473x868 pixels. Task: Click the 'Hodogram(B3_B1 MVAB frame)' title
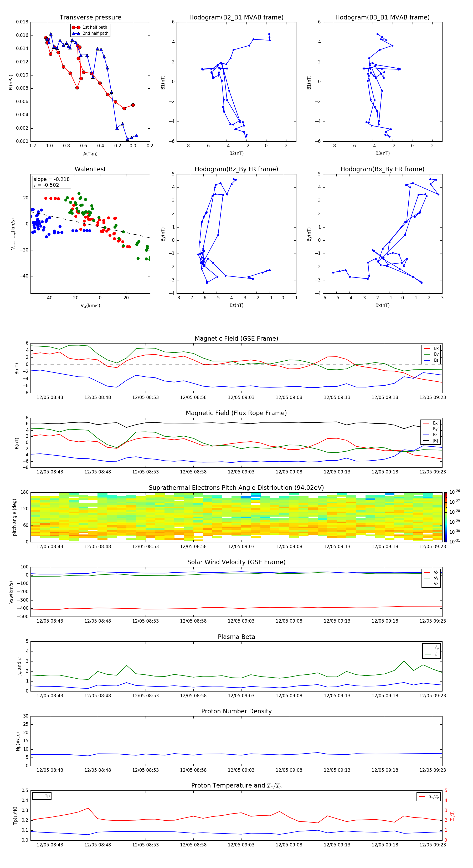382,17
